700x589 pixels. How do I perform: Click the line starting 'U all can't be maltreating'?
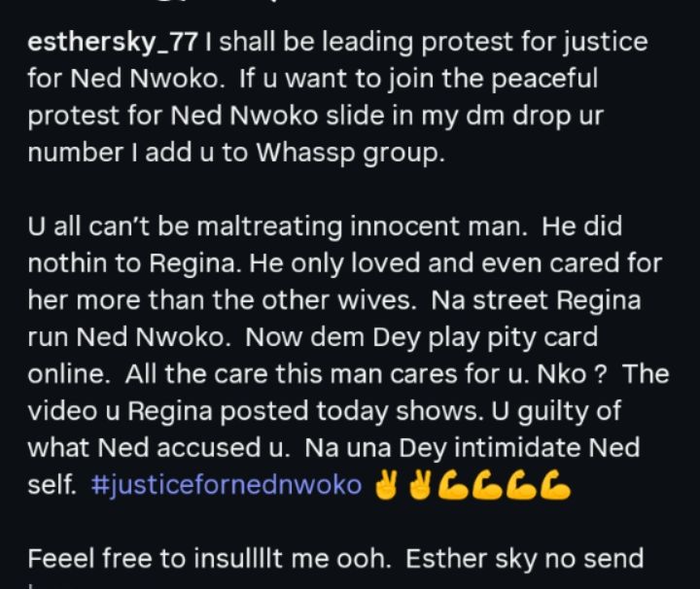coord(325,226)
